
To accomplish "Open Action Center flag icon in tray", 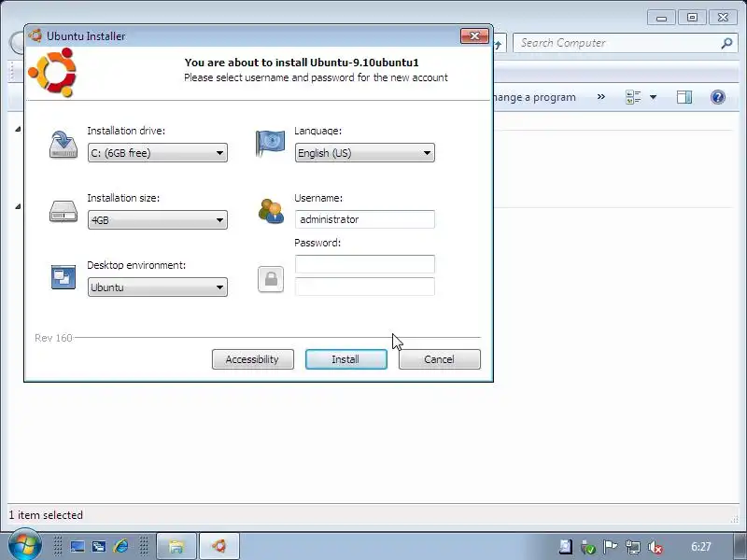I will (x=611, y=547).
